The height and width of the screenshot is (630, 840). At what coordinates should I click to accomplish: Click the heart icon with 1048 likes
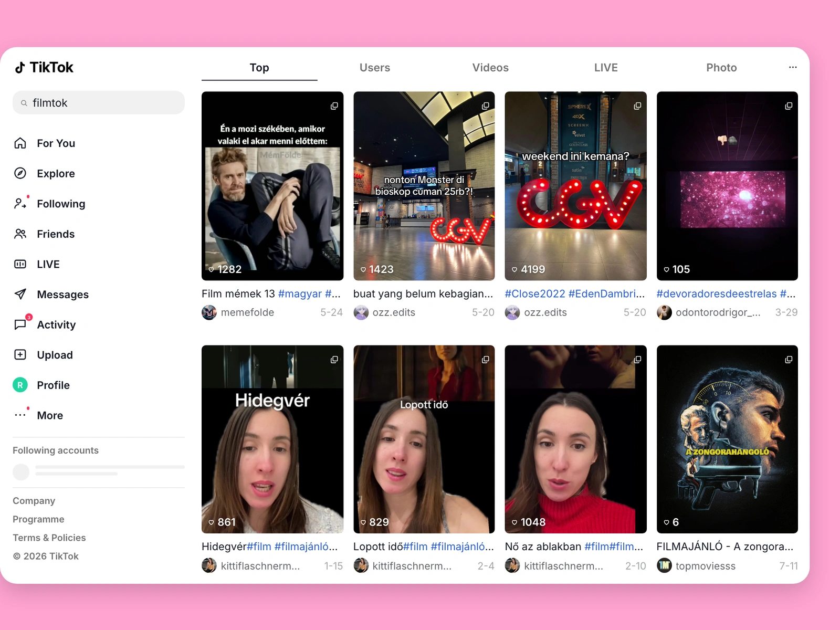[514, 522]
